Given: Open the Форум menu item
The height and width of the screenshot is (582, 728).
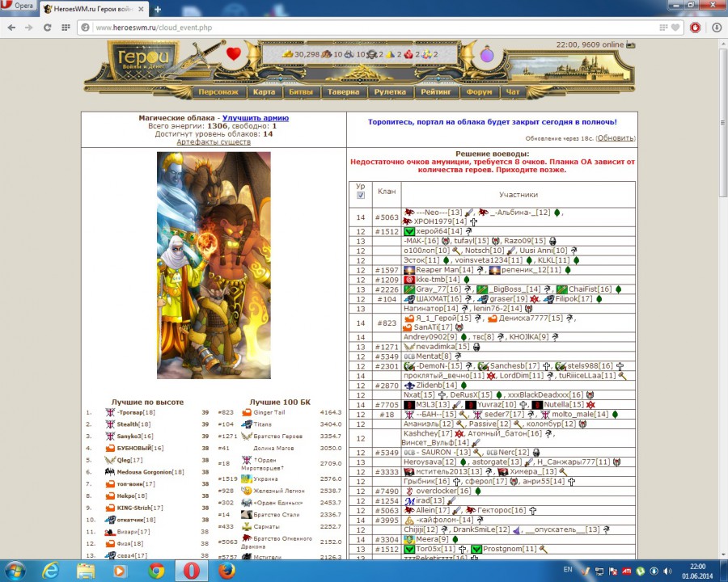Looking at the screenshot, I should tap(479, 92).
